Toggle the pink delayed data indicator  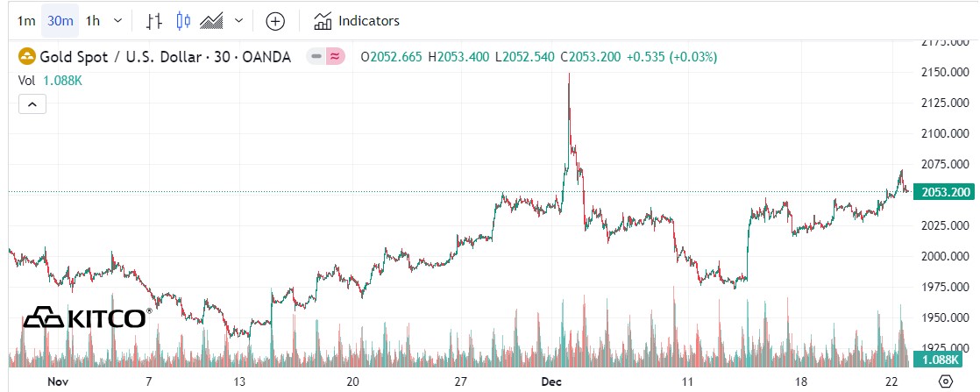click(x=334, y=57)
